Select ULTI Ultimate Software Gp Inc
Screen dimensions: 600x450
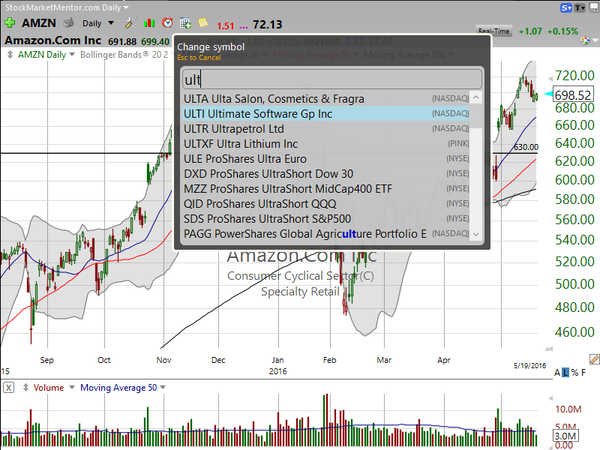click(x=326, y=114)
